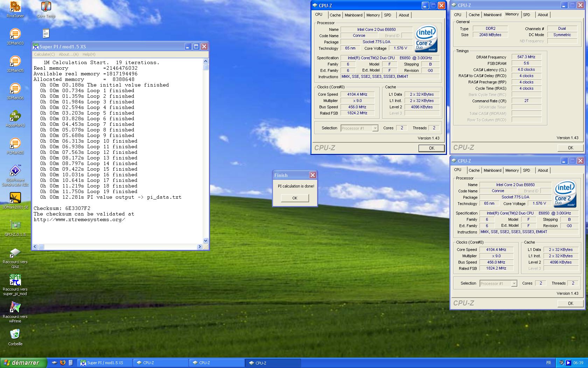588x368 pixels.
Task: Click the Intel Core 2 Duo logo in bottom CPU-Z
Action: (565, 194)
